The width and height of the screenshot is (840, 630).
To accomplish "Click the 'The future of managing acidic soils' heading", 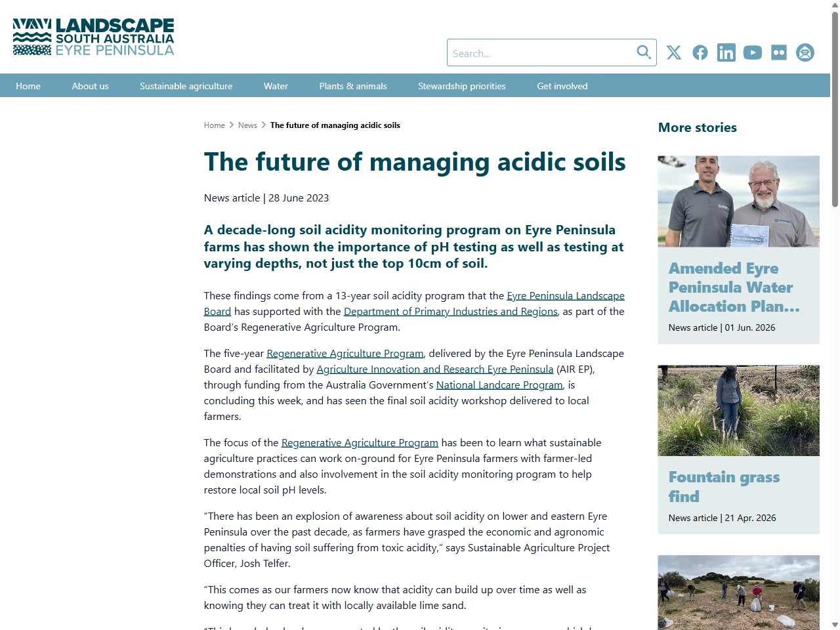I will pos(415,162).
